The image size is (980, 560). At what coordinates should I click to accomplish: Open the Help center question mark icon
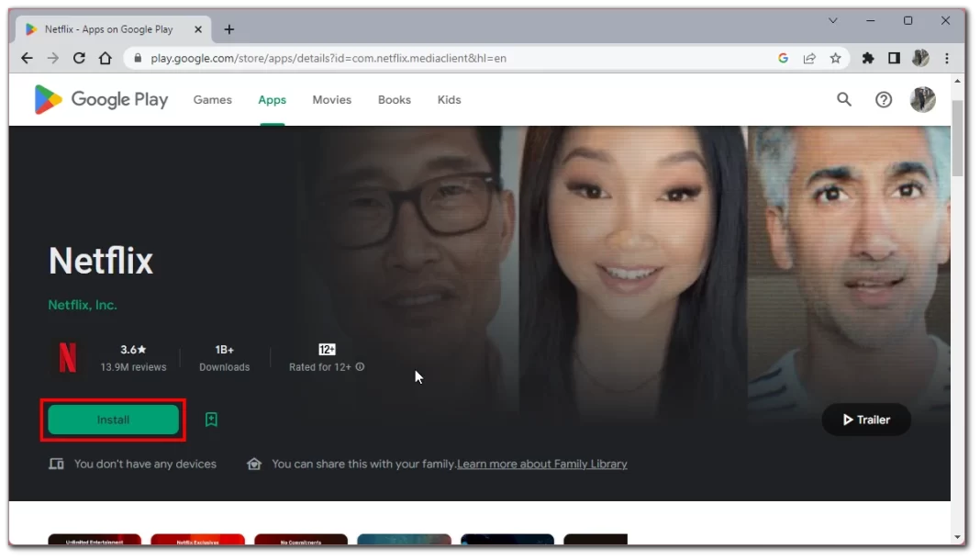pyautogui.click(x=883, y=100)
